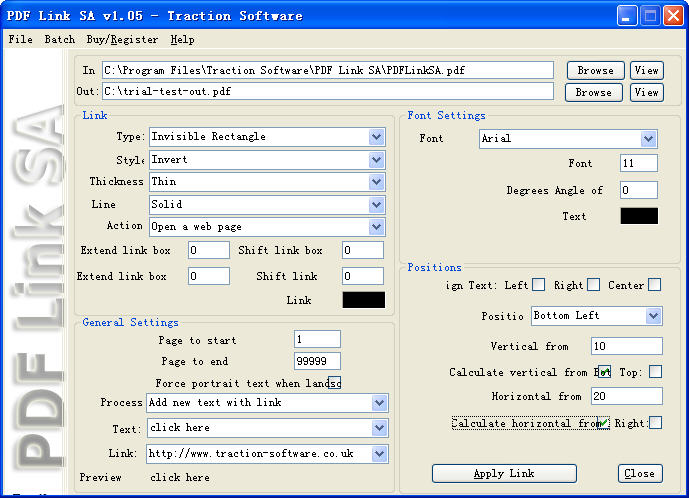The image size is (689, 498).
Task: Check the align text Center checkbox
Action: click(x=654, y=285)
